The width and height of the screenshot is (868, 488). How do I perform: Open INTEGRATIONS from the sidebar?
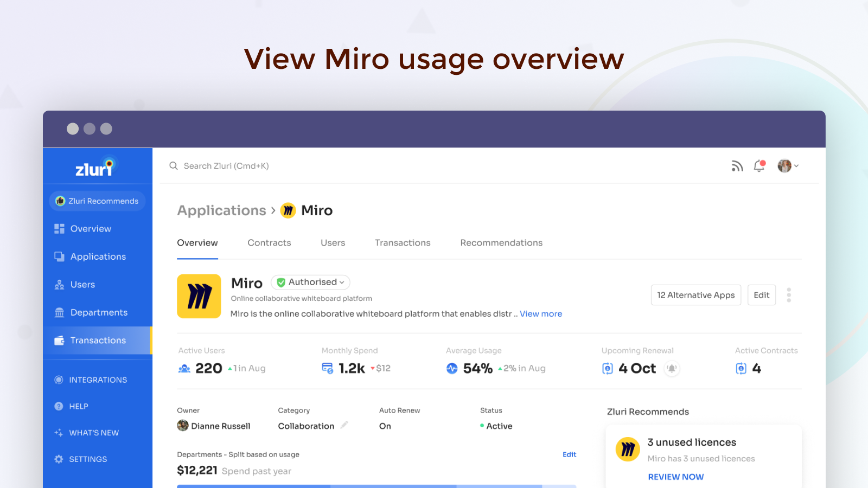pyautogui.click(x=98, y=380)
